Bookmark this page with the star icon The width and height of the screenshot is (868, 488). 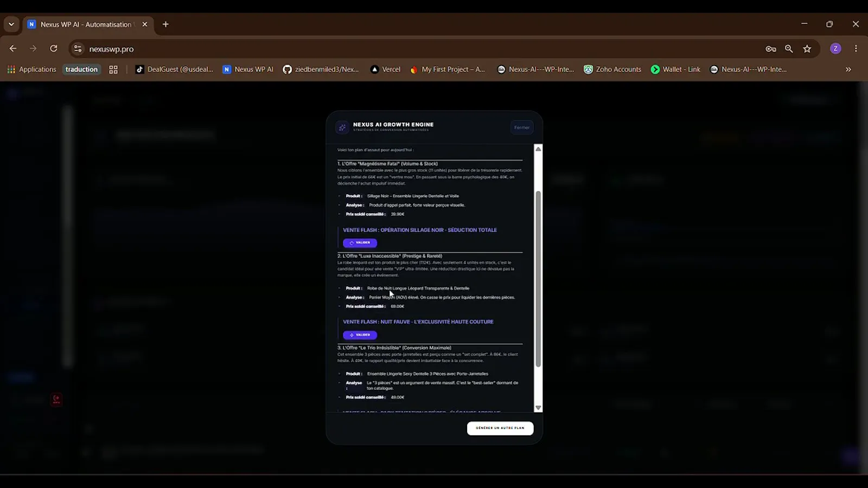(x=807, y=49)
